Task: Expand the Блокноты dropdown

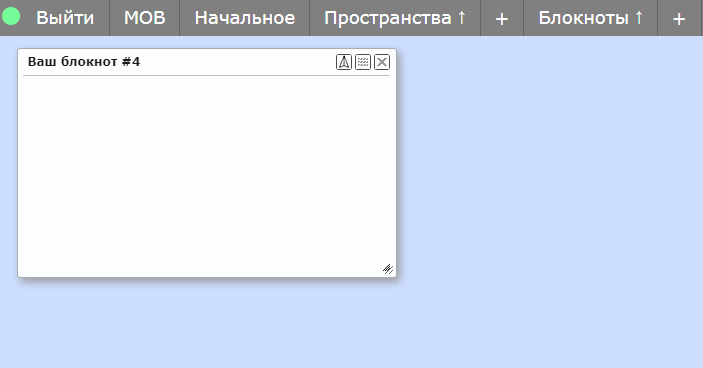Action: (x=590, y=18)
